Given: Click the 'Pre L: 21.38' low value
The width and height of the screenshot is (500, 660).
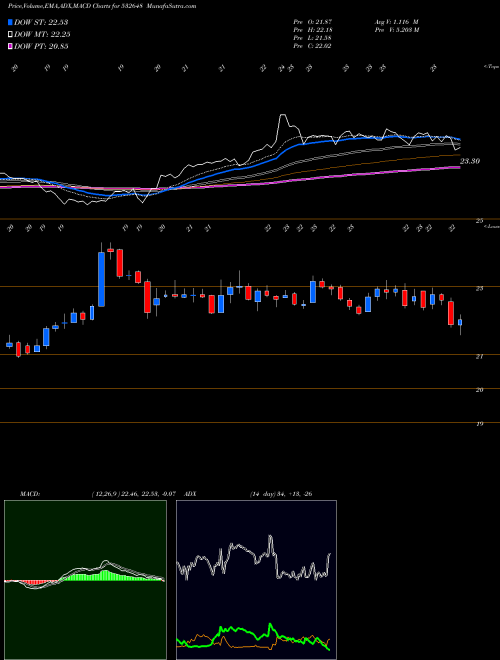Looking at the screenshot, I should point(313,38).
